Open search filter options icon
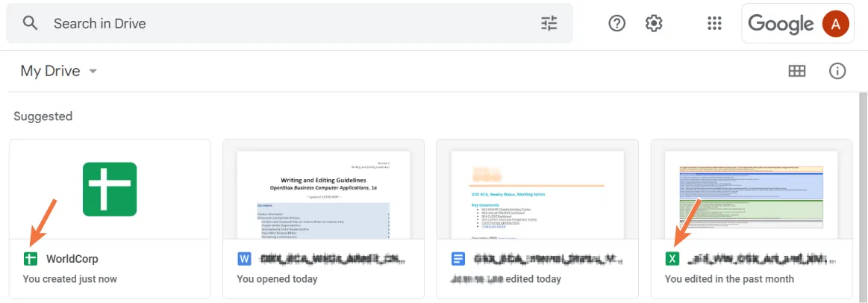Image resolution: width=868 pixels, height=303 pixels. (549, 23)
